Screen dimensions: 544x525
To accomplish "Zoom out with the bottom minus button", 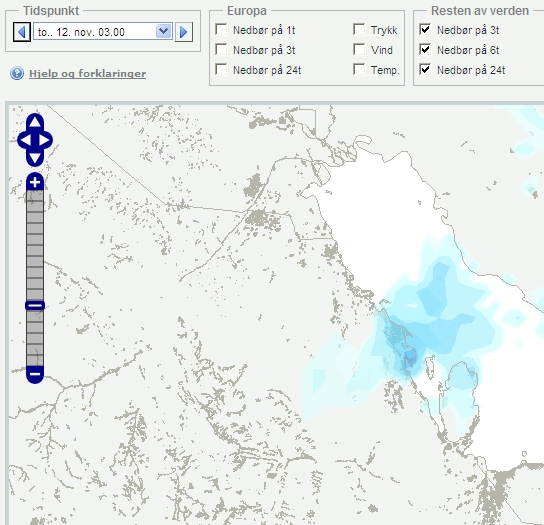I will (35, 374).
